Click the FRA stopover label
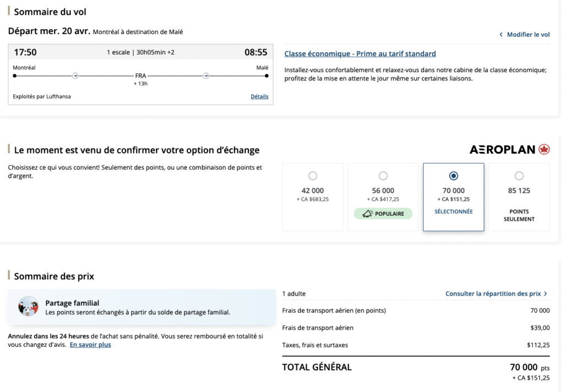This screenshot has height=392, width=564. click(140, 76)
